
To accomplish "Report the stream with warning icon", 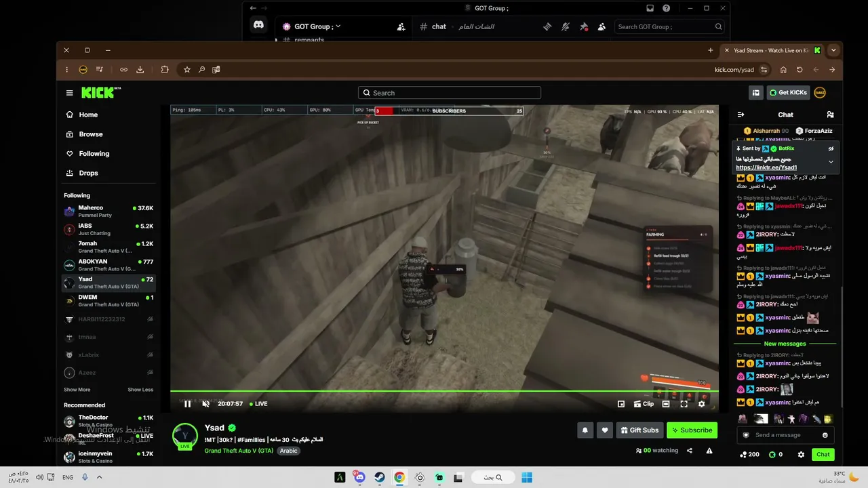I will coord(709,451).
